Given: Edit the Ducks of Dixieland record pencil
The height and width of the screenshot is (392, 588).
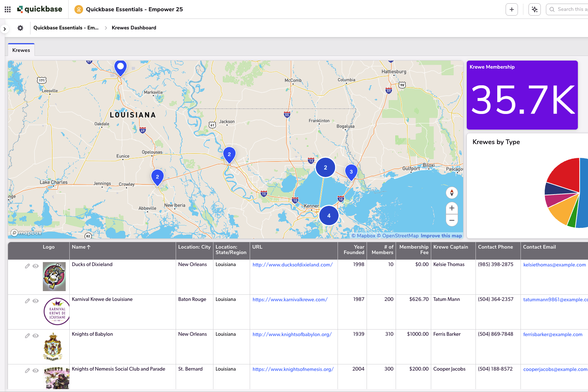Looking at the screenshot, I should click(x=27, y=266).
